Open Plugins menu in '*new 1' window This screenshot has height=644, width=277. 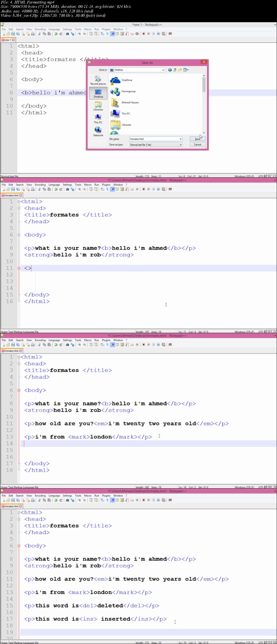[x=106, y=29]
